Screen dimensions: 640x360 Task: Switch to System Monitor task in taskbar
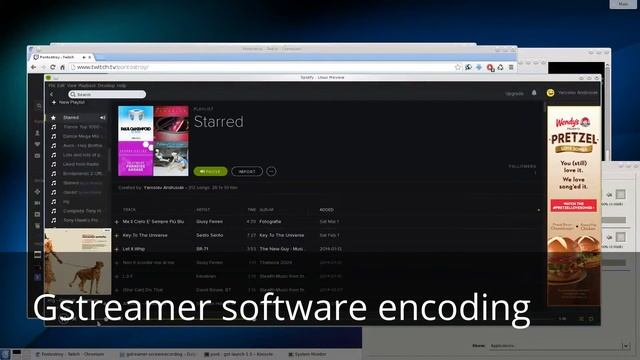point(307,354)
